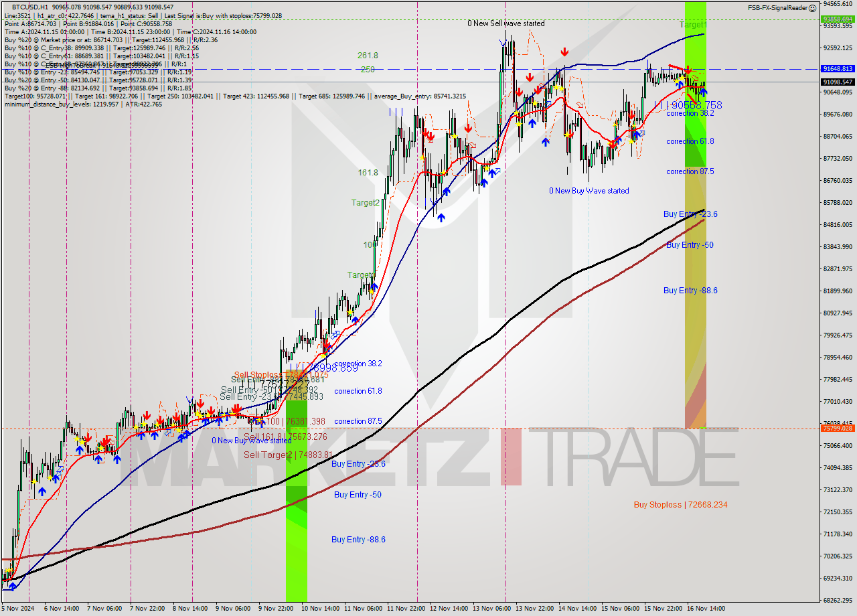Click the 68262.295 price scale value
Image resolution: width=857 pixels, height=616 pixels.
click(x=838, y=600)
